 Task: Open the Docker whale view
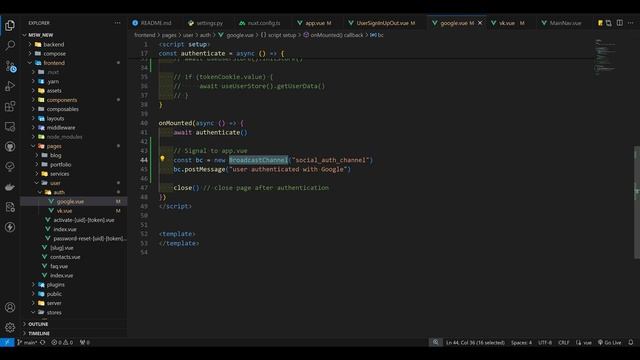click(x=10, y=187)
